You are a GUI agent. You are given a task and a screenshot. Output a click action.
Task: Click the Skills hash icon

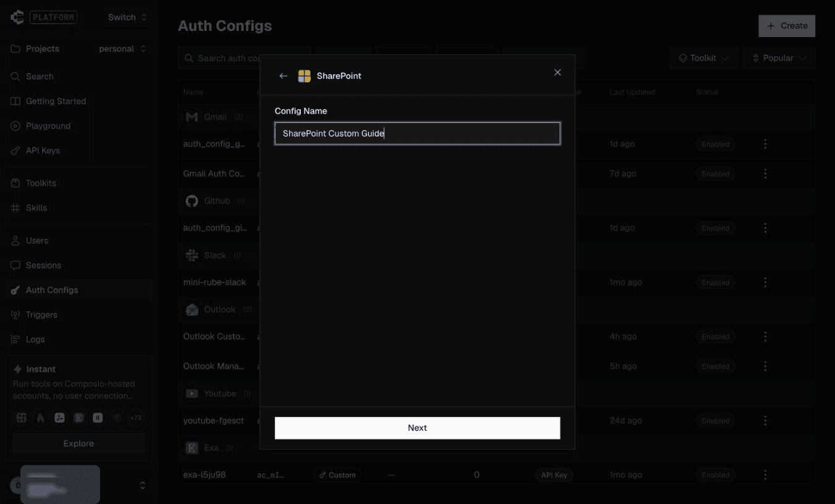coord(15,208)
